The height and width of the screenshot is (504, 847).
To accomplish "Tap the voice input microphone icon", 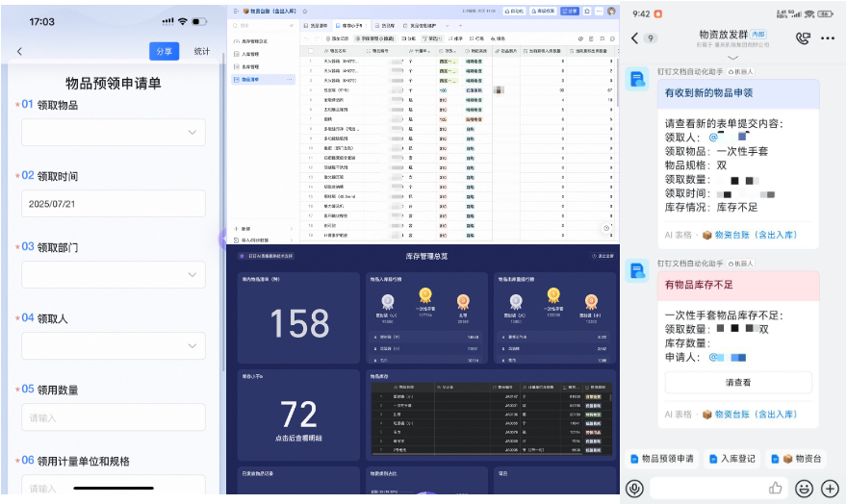I will point(634,488).
